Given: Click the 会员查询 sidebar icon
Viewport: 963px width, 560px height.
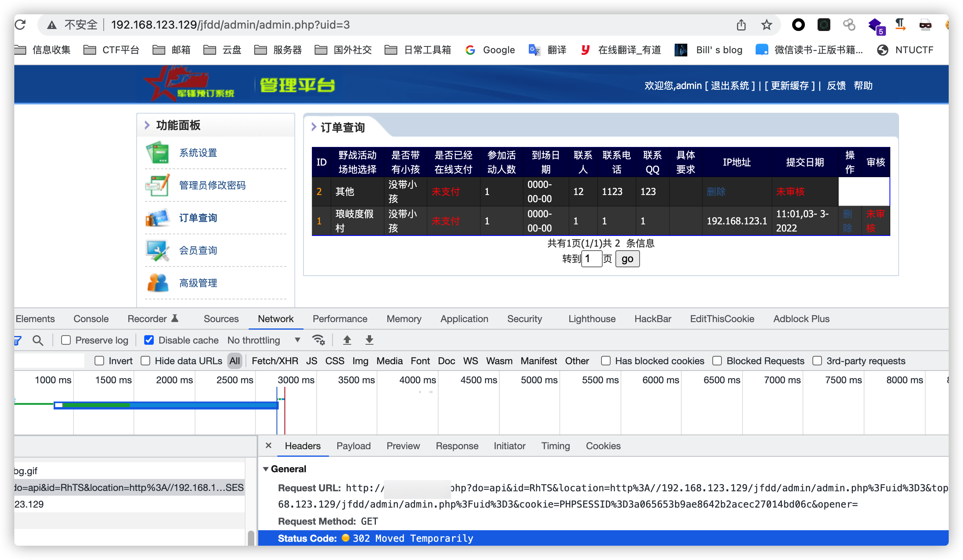Looking at the screenshot, I should coord(158,250).
